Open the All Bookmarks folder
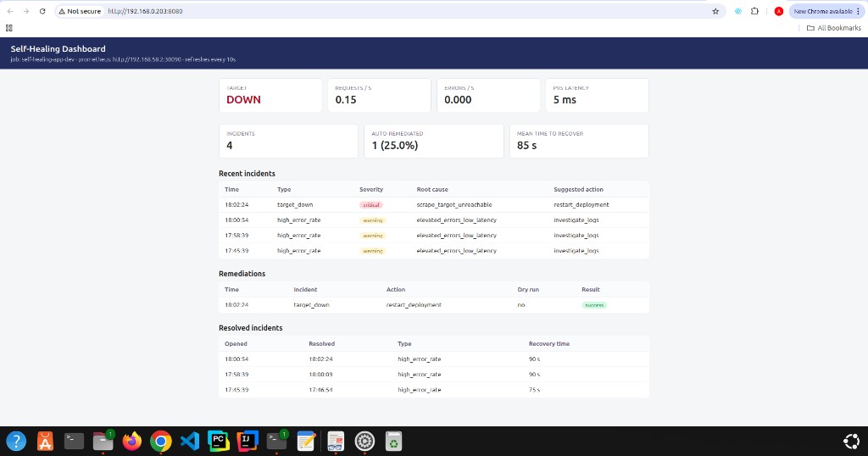 point(834,28)
